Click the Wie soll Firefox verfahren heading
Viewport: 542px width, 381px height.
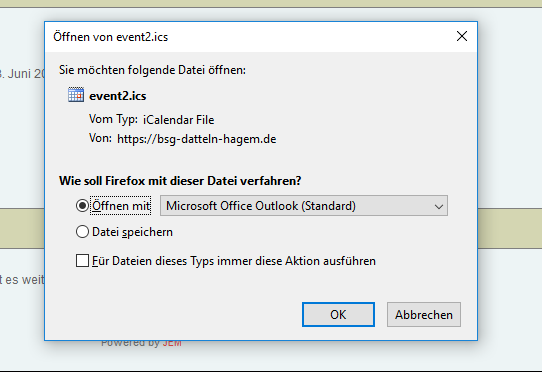(x=180, y=181)
